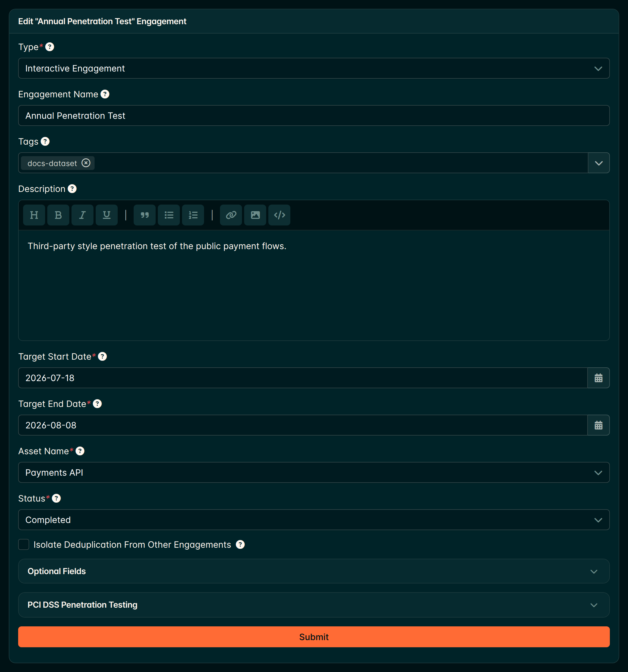The image size is (628, 672).
Task: Insert a numbered list
Action: (x=193, y=215)
